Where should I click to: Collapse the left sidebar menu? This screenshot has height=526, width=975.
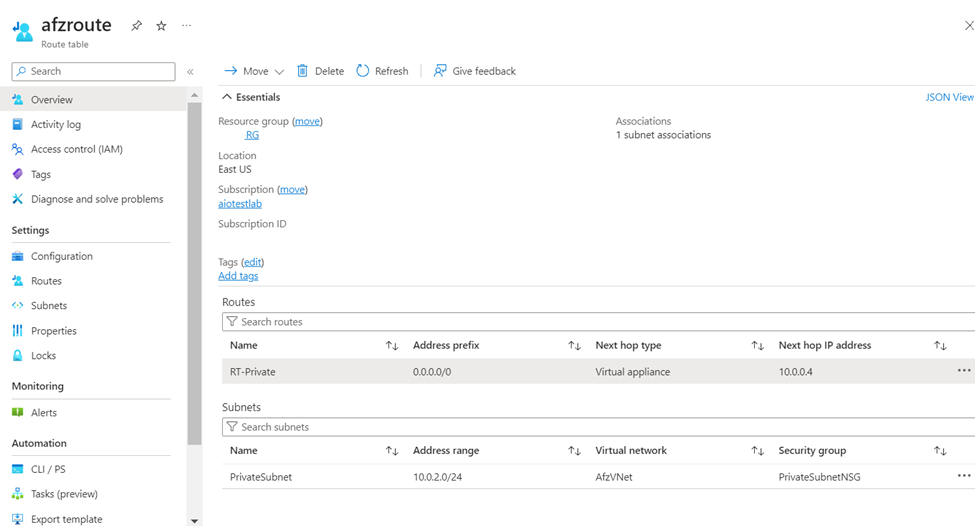click(x=190, y=72)
